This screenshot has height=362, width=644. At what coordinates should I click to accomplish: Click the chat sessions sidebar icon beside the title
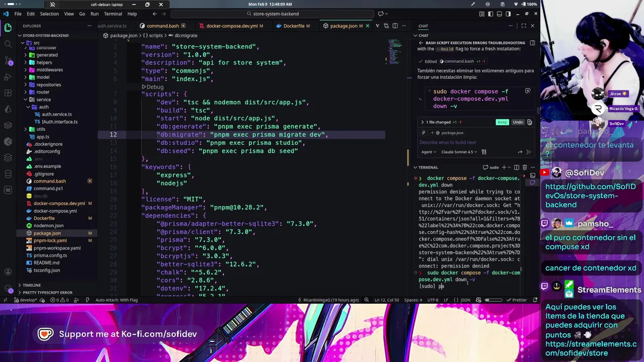pos(532,43)
